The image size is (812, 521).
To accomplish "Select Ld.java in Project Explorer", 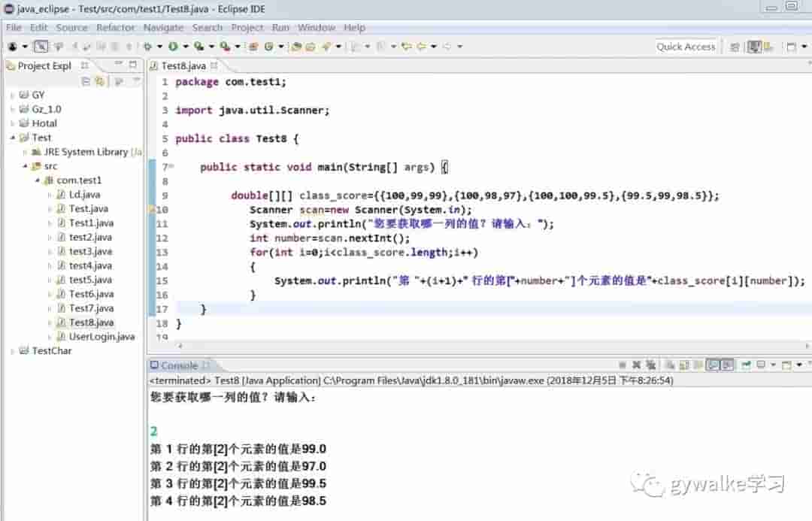I will pyautogui.click(x=84, y=195).
